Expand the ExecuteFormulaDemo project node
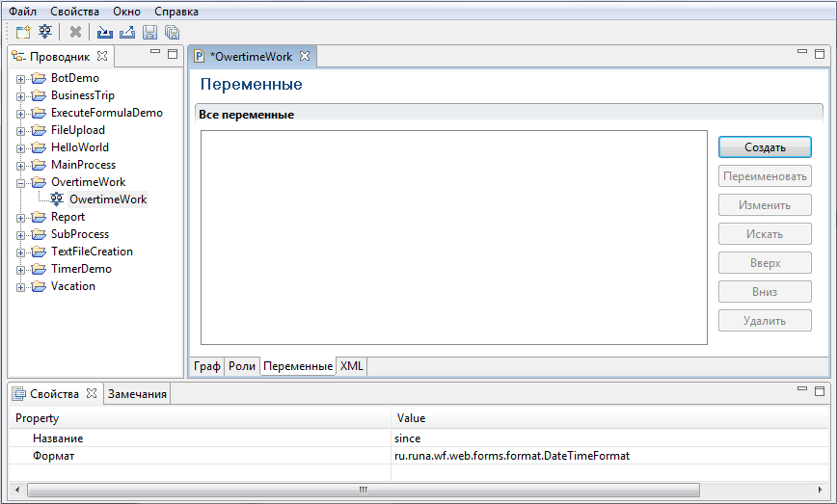The height and width of the screenshot is (504, 837). coord(20,114)
